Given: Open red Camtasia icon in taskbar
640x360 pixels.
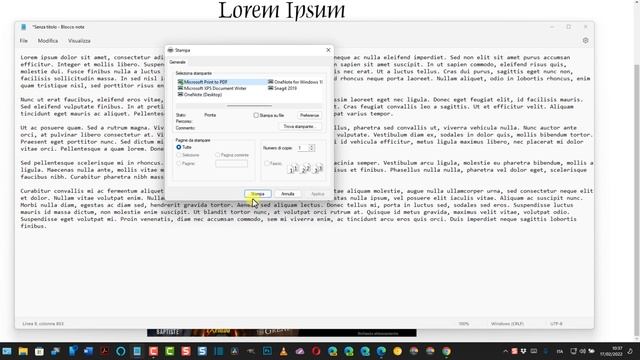Looking at the screenshot, I should [x=153, y=351].
